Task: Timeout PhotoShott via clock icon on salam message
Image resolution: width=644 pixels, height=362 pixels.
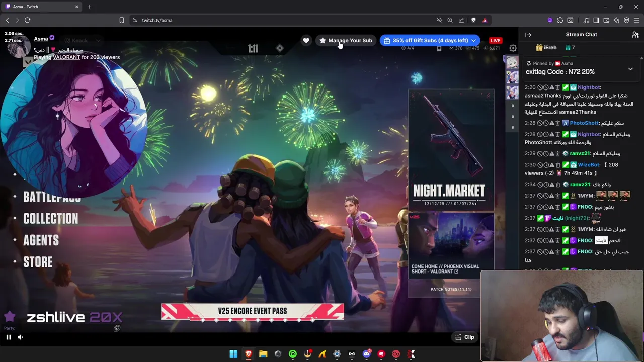Action: pos(545,123)
